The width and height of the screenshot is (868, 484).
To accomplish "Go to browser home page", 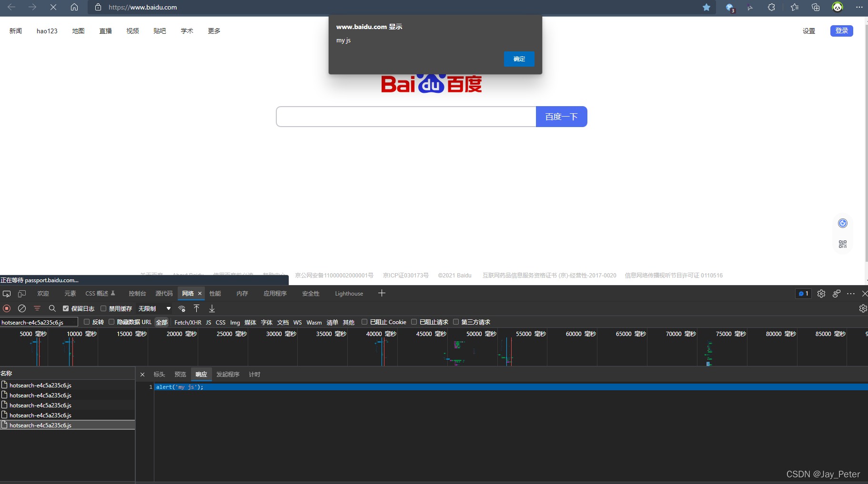I will tap(74, 7).
